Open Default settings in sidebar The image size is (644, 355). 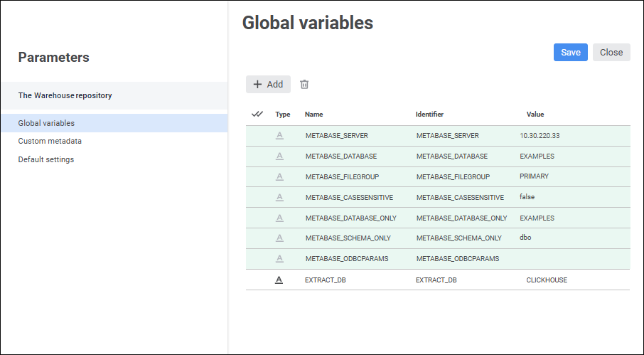[46, 159]
